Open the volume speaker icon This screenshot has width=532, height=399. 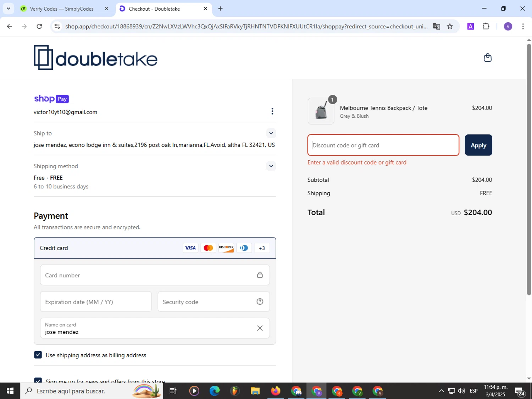(461, 391)
